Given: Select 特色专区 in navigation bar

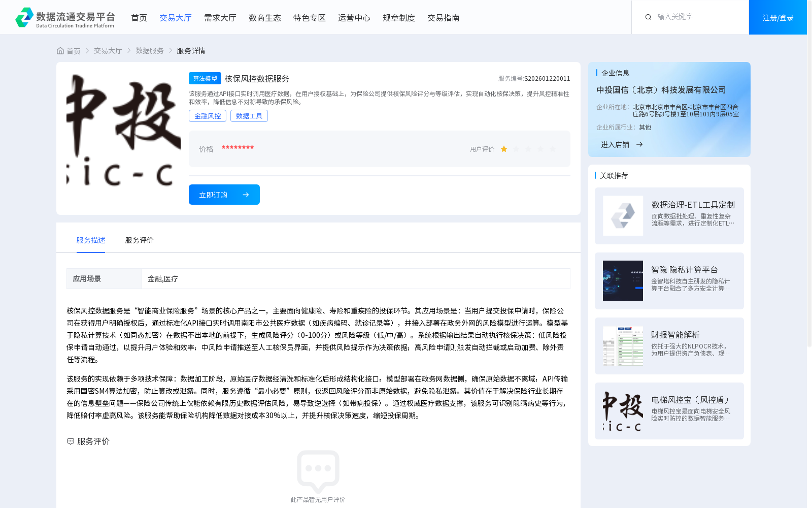Looking at the screenshot, I should (310, 18).
